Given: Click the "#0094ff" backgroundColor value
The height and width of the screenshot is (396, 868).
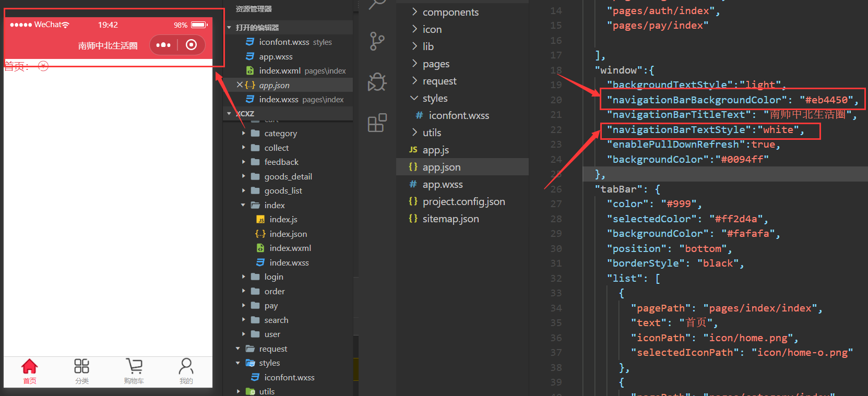Looking at the screenshot, I should coord(742,159).
